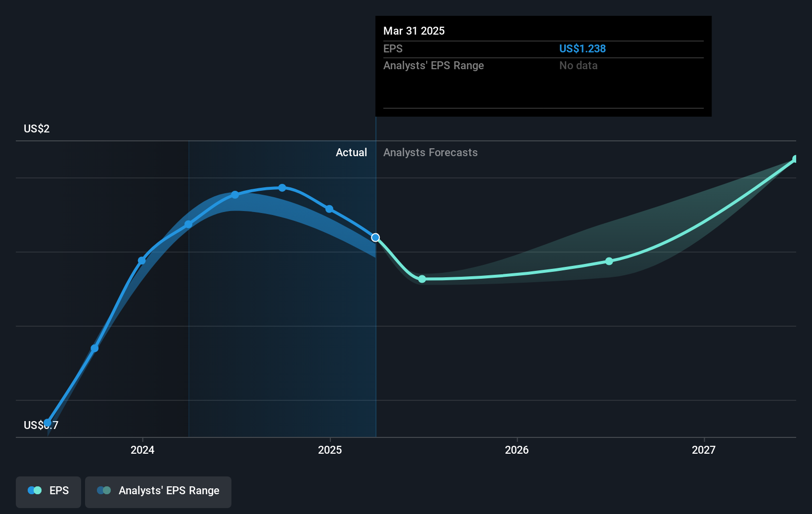
Task: Select the highlighted Mar 31 2025 data point
Action: (375, 237)
